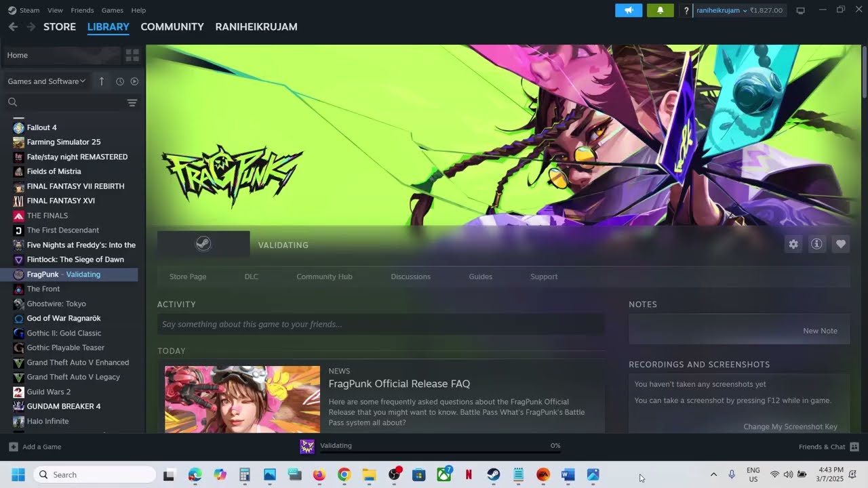Open the Steam icon in the Windows taskbar
Image resolution: width=868 pixels, height=488 pixels.
pyautogui.click(x=494, y=474)
